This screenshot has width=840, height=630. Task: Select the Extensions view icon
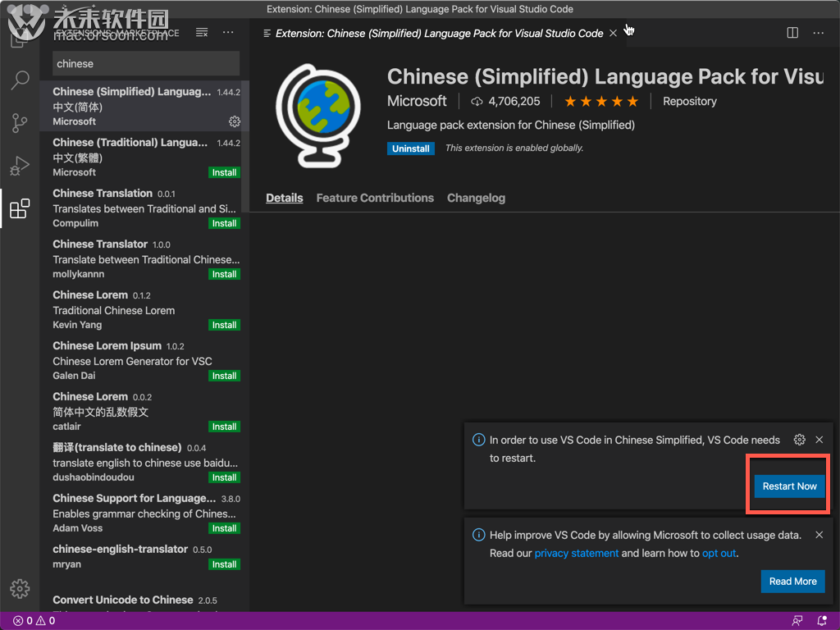pyautogui.click(x=20, y=208)
